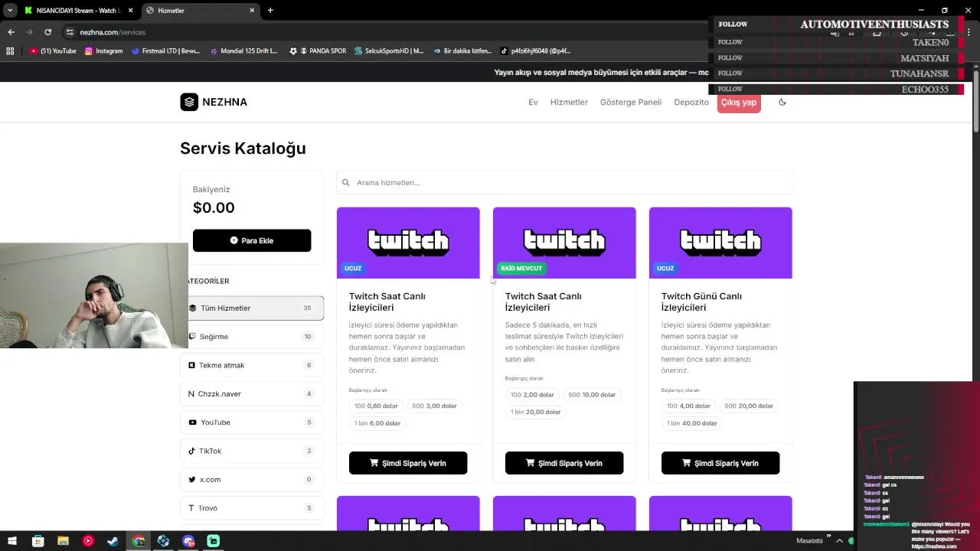Click the T icon beside Trovo
The width and height of the screenshot is (980, 551).
pyautogui.click(x=191, y=508)
